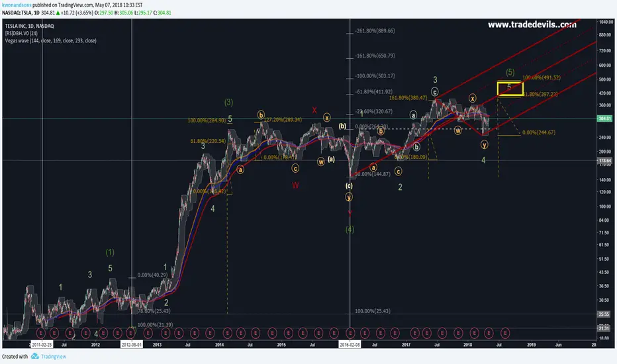617x364 pixels.
Task: Click the 'C:304.81' close price value in header
Action: [162, 13]
